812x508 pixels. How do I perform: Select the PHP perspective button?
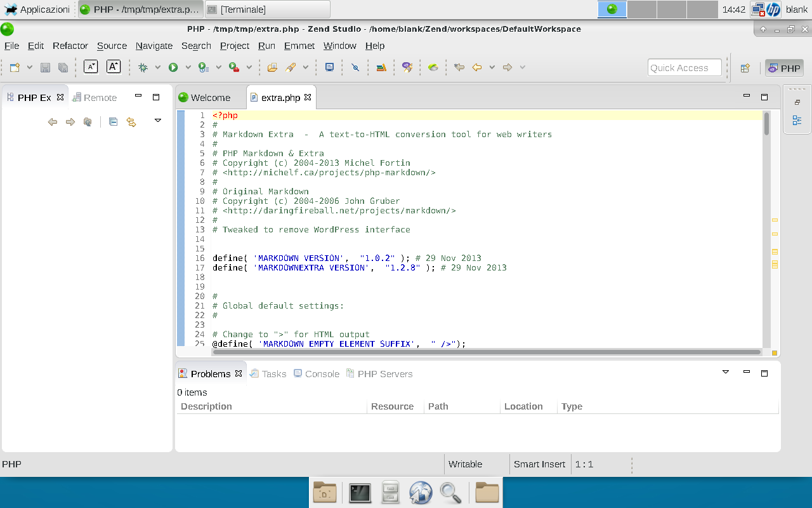pyautogui.click(x=785, y=68)
